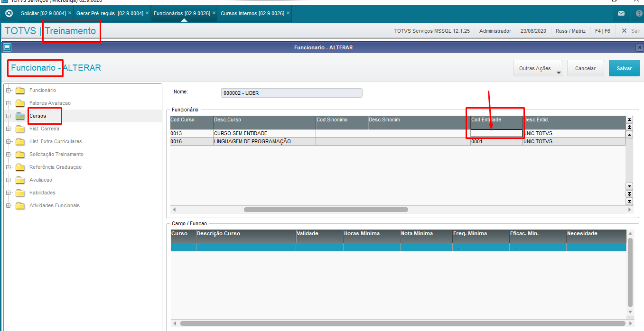Viewport: 644px width, 331px height.
Task: Select the Funcionários [02.9.0026] tab
Action: (x=182, y=13)
